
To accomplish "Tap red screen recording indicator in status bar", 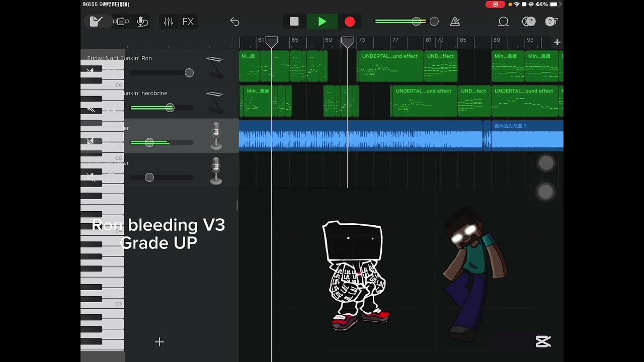I will 495,5.
